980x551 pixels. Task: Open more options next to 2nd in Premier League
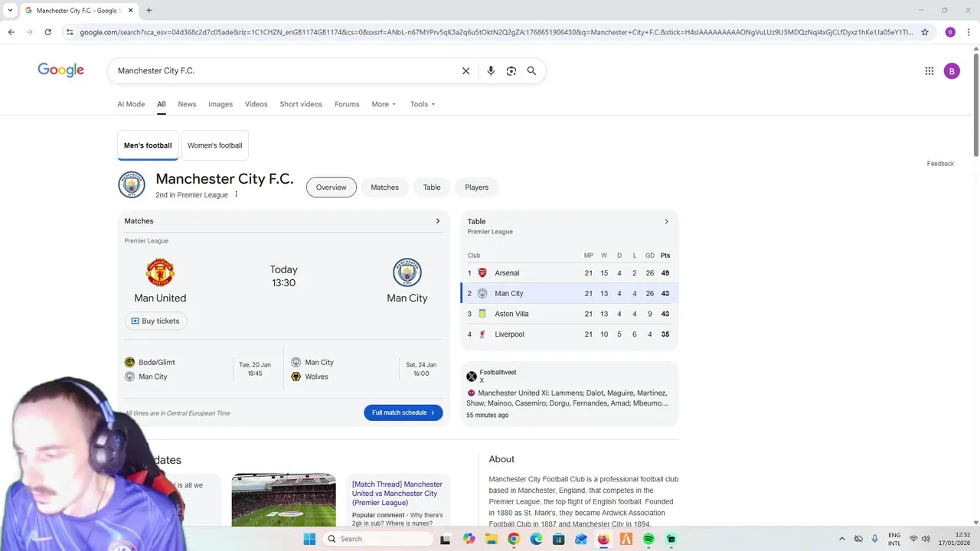point(236,194)
